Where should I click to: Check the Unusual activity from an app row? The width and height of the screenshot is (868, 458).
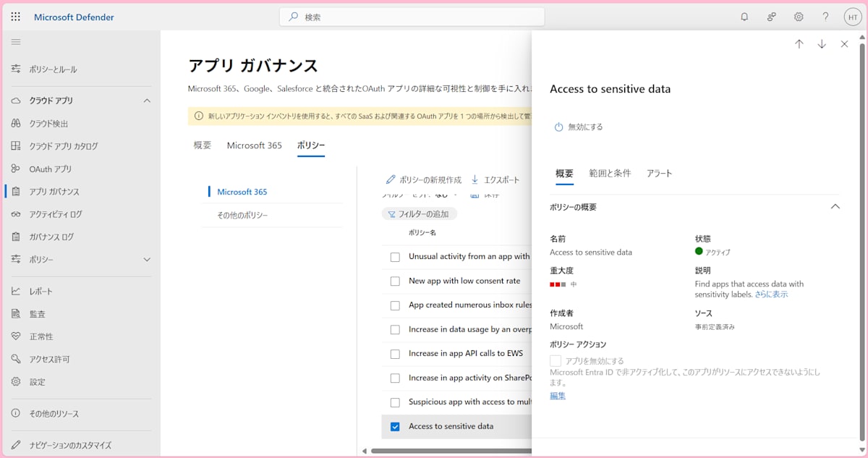pyautogui.click(x=395, y=257)
